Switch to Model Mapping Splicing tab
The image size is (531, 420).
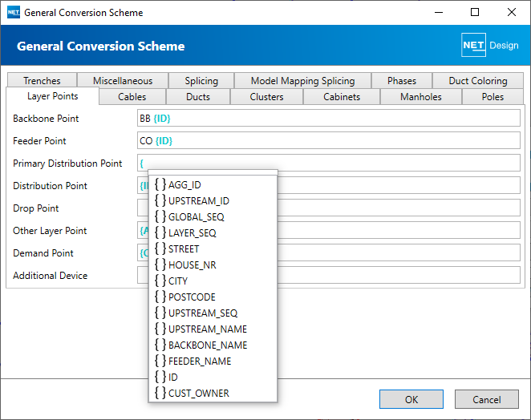coord(302,80)
